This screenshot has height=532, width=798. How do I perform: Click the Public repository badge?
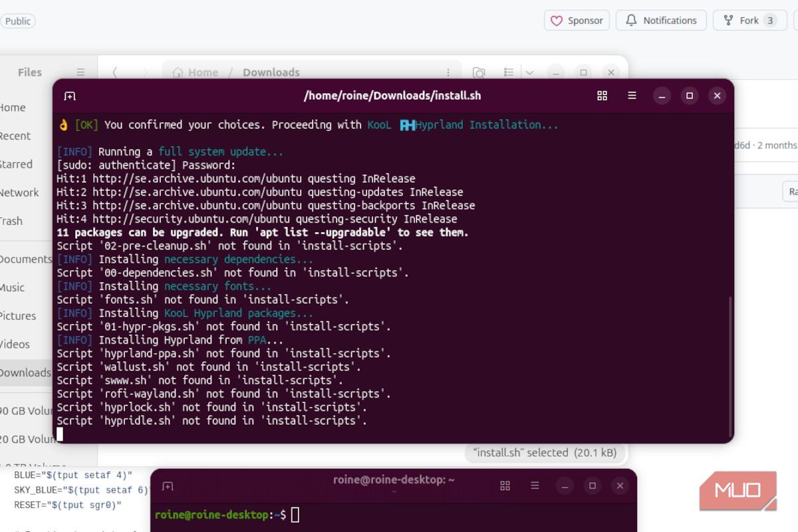17,21
